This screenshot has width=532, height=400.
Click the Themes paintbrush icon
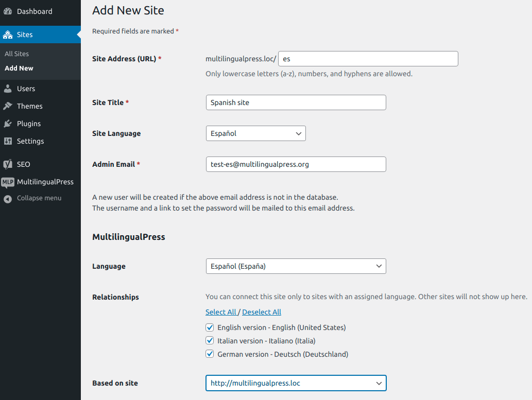click(x=8, y=106)
